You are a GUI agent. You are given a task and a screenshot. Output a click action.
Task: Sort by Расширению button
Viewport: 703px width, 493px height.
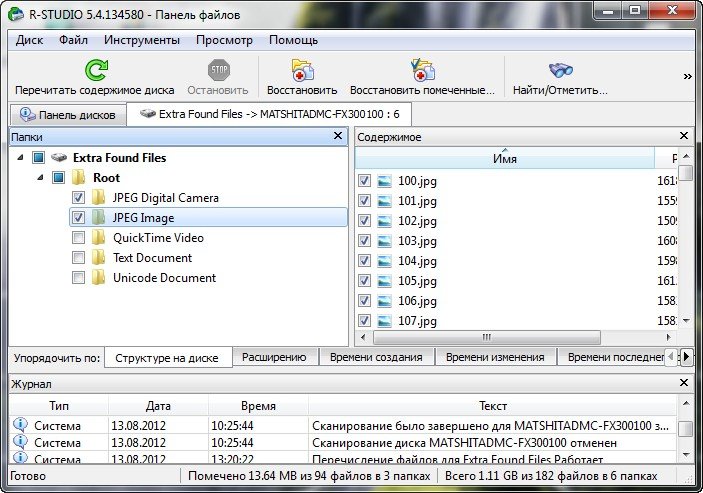click(x=276, y=357)
